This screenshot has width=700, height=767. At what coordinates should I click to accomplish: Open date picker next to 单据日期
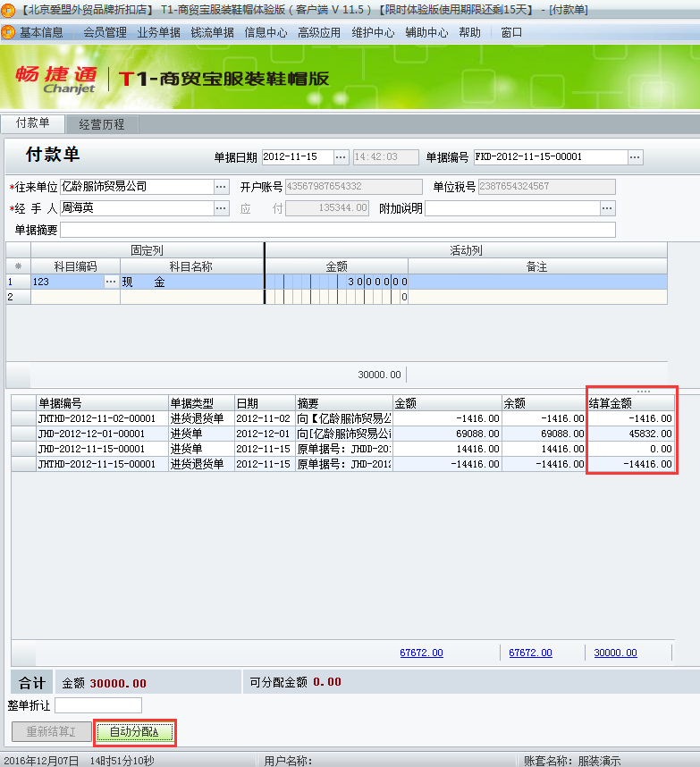341,157
